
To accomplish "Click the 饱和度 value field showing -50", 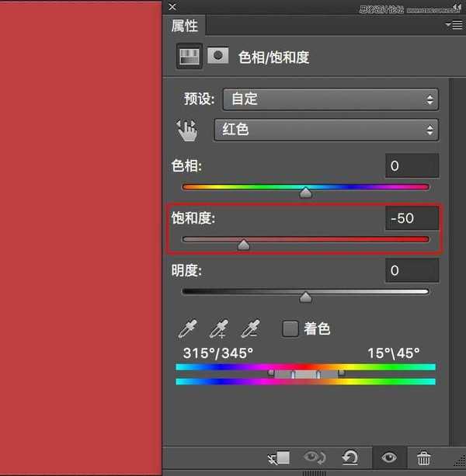I will coord(412,218).
